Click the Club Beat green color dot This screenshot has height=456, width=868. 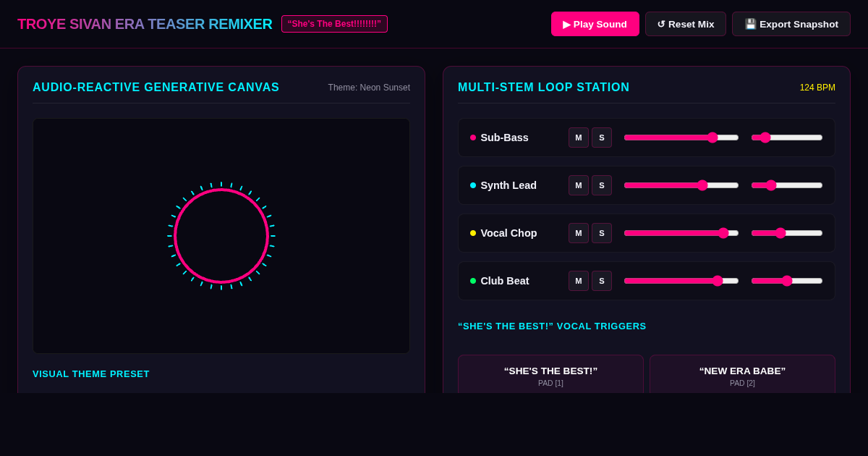[x=473, y=281]
